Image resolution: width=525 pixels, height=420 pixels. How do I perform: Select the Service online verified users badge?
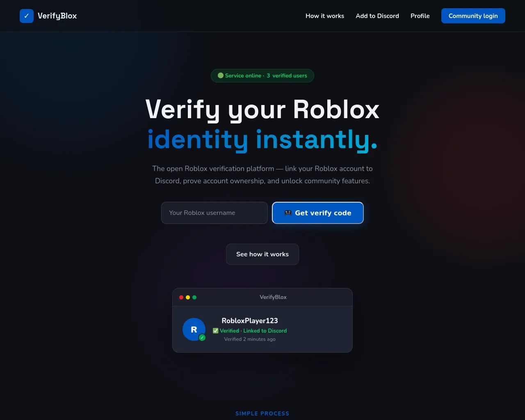pos(262,76)
